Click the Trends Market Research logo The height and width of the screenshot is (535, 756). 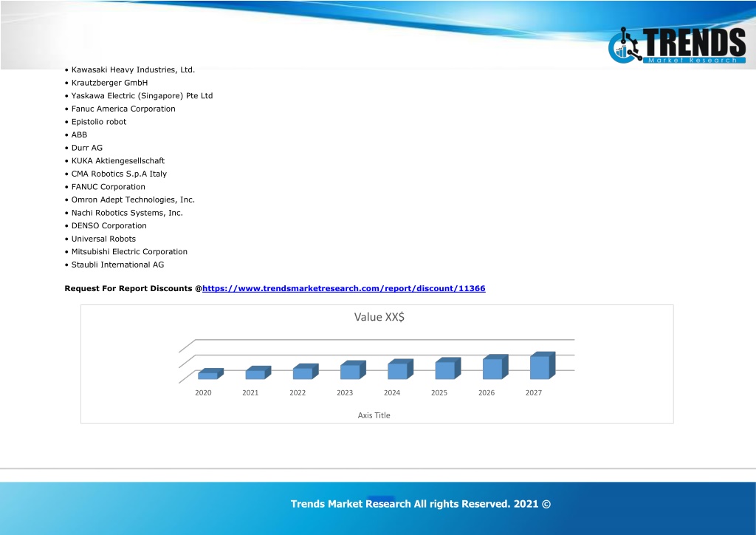[677, 45]
